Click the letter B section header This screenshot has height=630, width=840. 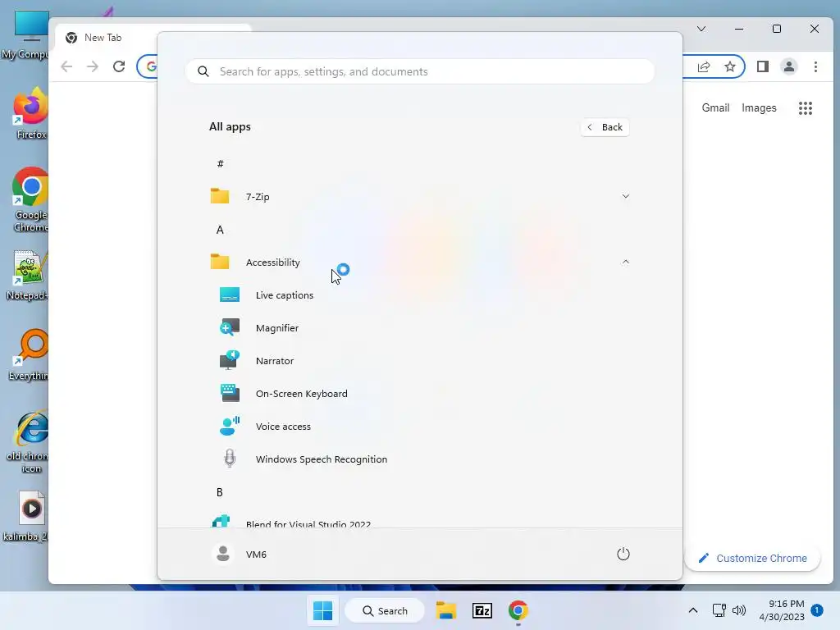tap(220, 492)
